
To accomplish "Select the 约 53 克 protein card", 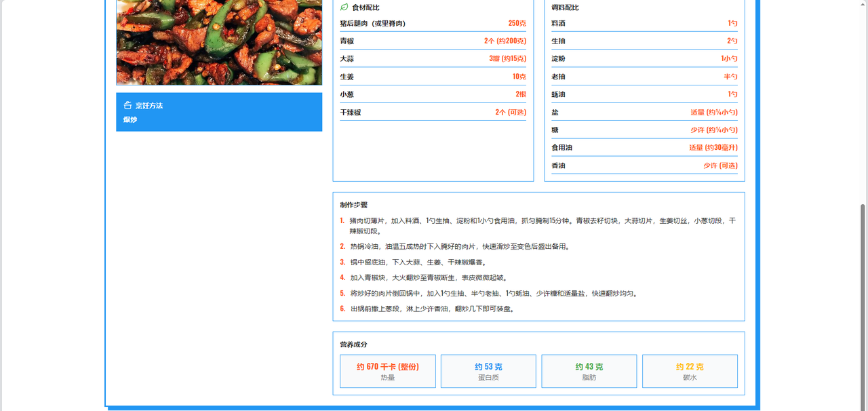I will click(488, 371).
